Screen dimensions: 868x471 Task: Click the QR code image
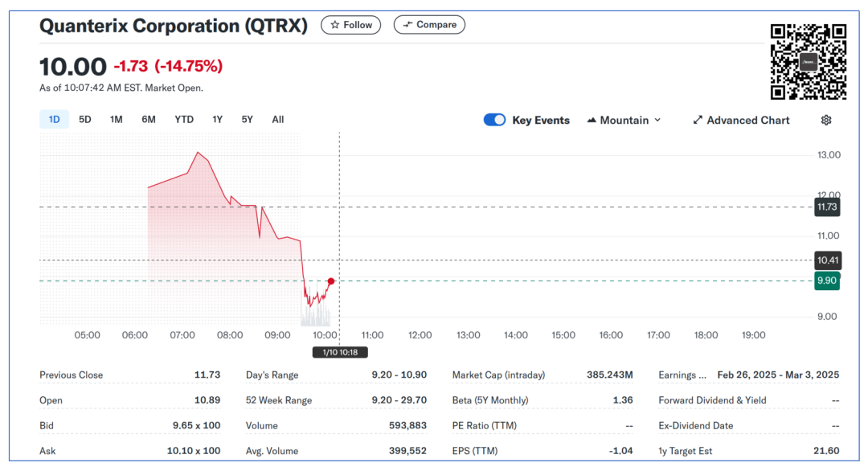(808, 62)
